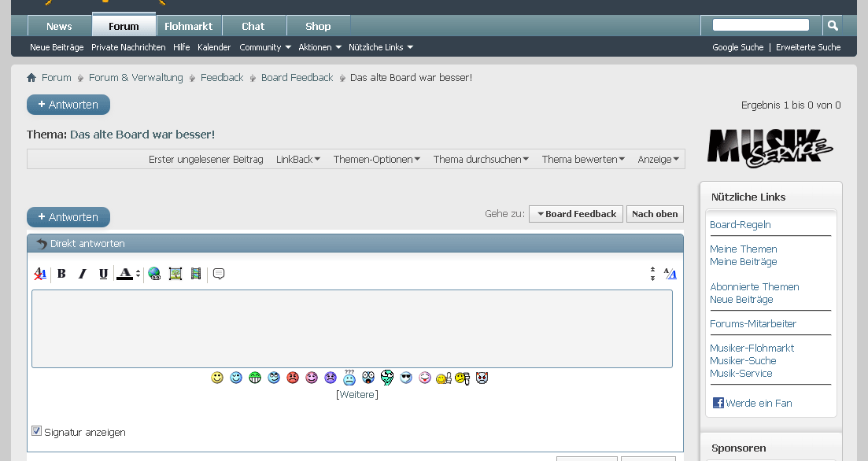The height and width of the screenshot is (461, 868).
Task: Click the home icon in the breadcrumb
Action: (31, 77)
